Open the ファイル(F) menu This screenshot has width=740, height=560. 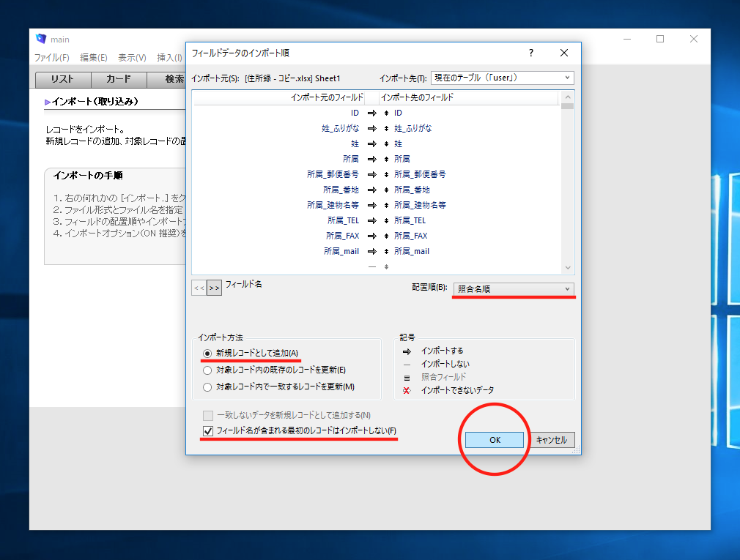(51, 58)
